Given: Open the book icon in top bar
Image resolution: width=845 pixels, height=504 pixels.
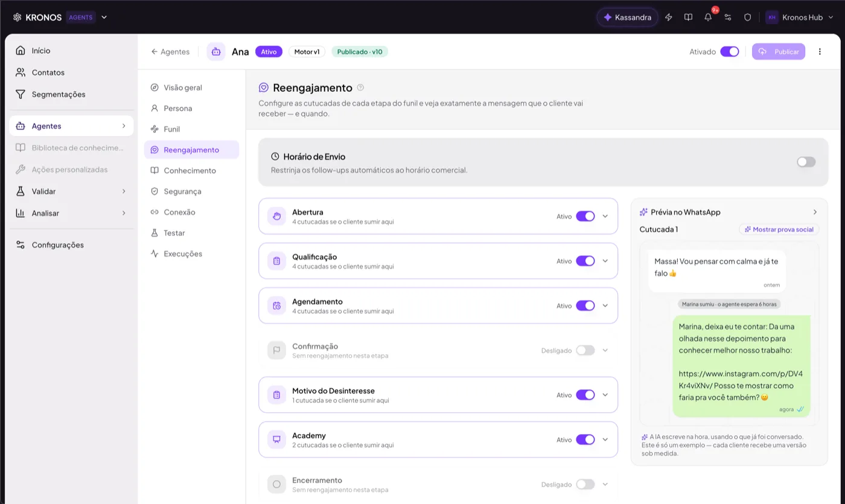Looking at the screenshot, I should [688, 18].
